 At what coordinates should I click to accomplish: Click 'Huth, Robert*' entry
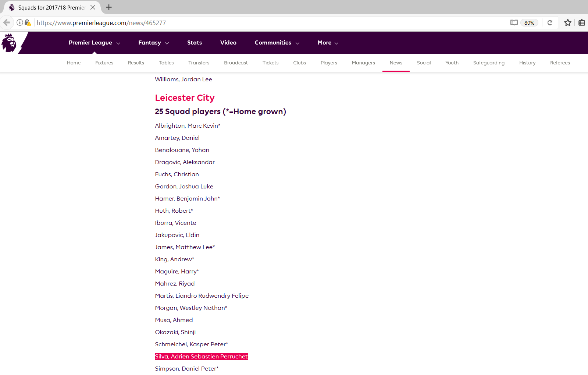click(x=174, y=211)
